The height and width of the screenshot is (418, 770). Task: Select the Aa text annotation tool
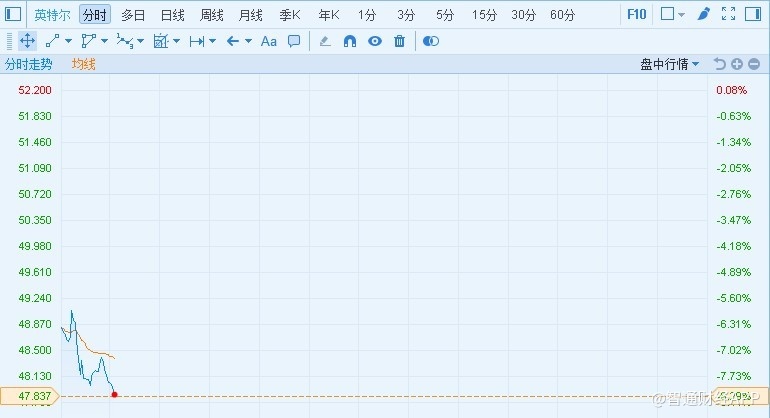[x=269, y=41]
